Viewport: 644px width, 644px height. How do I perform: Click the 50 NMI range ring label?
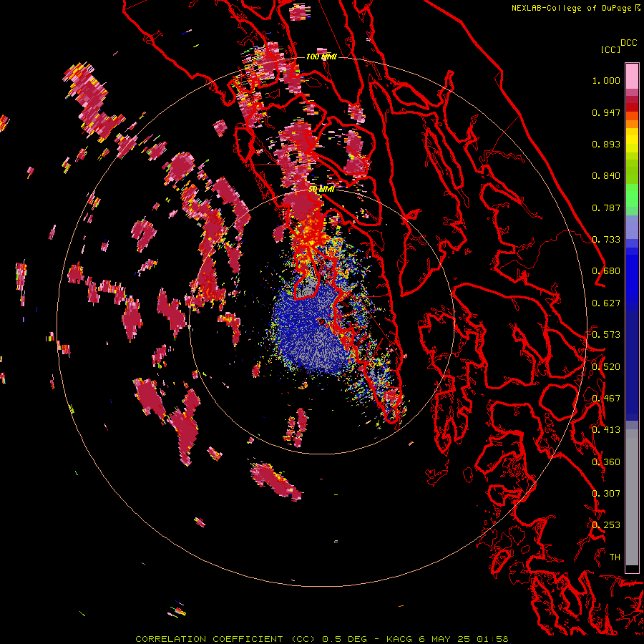tap(321, 190)
